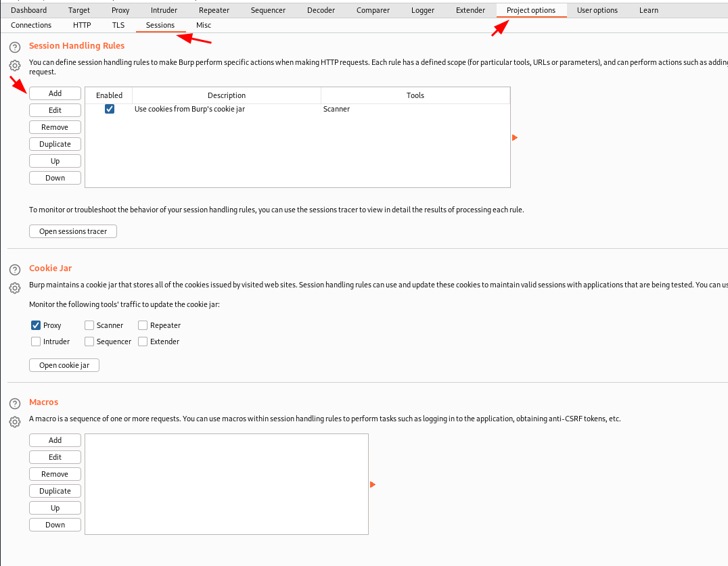Screen dimensions: 728x566
Task: Open the cookie jar viewer
Action: (64, 365)
